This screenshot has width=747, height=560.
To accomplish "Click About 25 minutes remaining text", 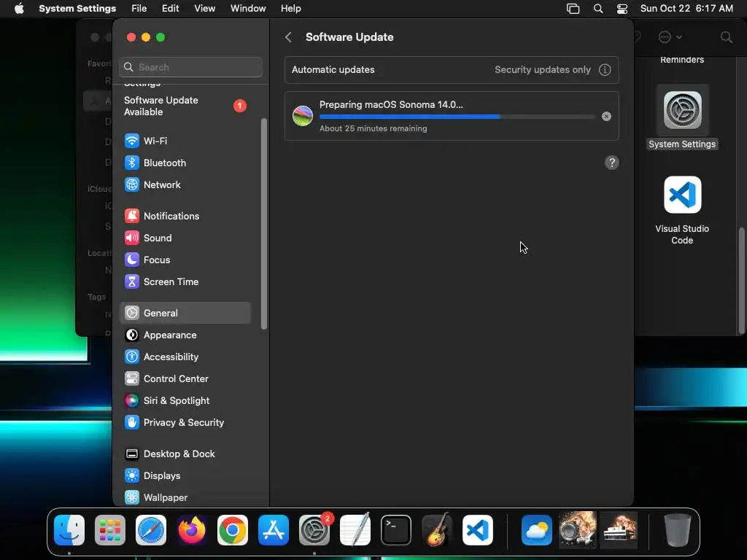I will (373, 128).
